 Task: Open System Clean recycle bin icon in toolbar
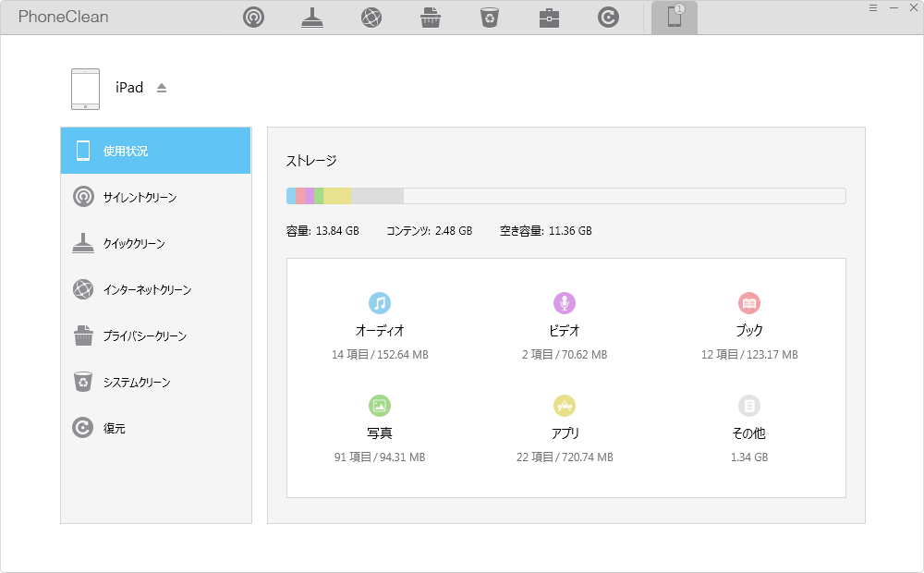[x=490, y=17]
